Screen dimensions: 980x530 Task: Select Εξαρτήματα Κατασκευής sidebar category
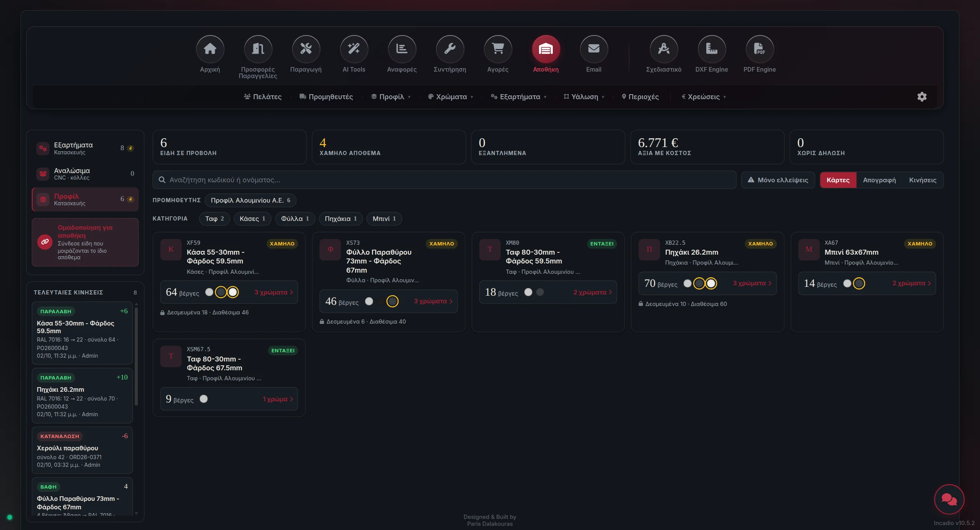pos(85,148)
